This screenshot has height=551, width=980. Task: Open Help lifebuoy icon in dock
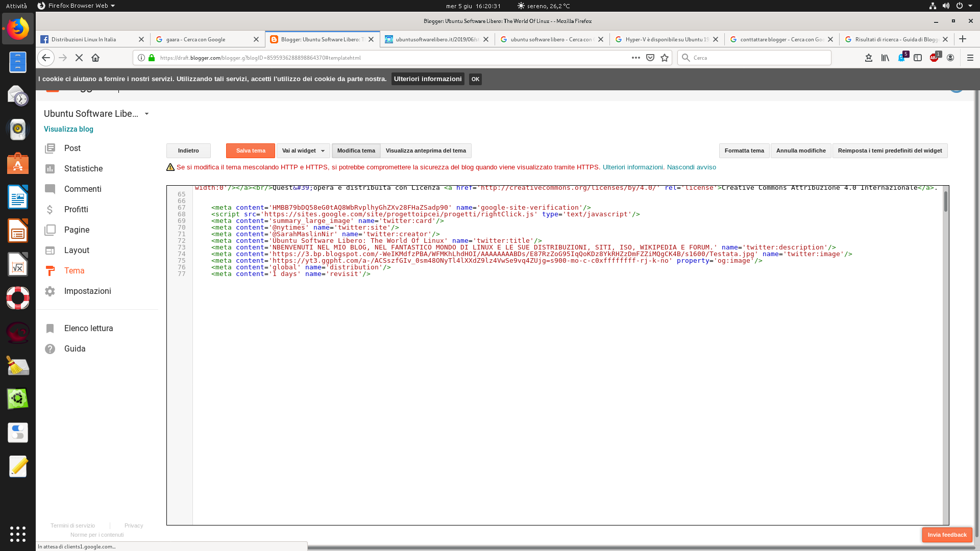pyautogui.click(x=18, y=298)
